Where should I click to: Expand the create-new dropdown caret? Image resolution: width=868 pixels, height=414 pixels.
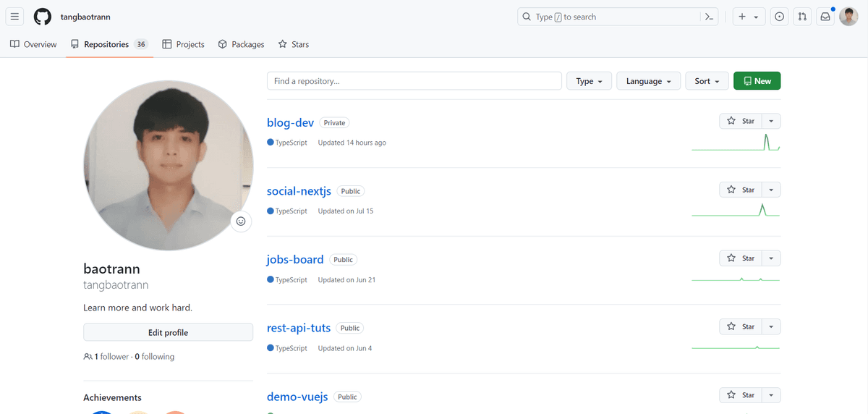[x=757, y=17]
